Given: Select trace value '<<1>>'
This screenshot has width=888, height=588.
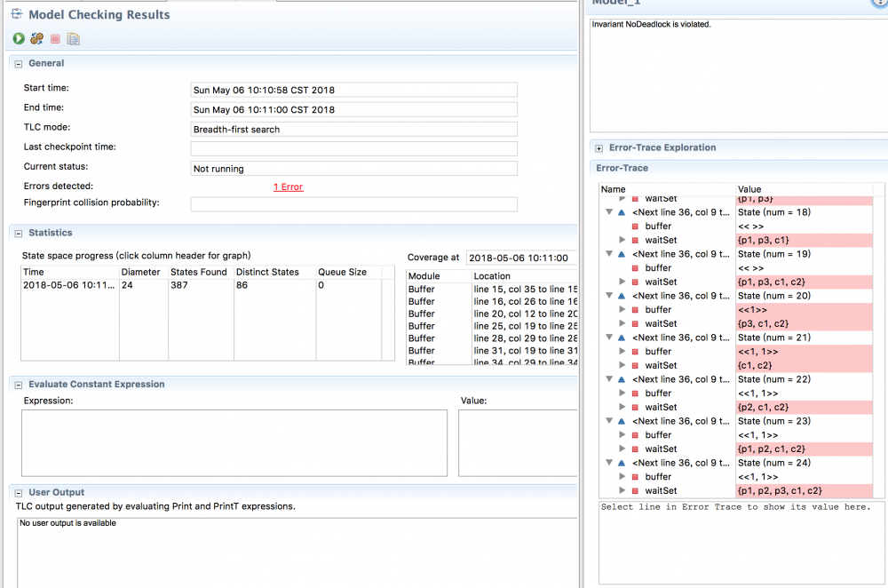Looking at the screenshot, I should pos(804,310).
